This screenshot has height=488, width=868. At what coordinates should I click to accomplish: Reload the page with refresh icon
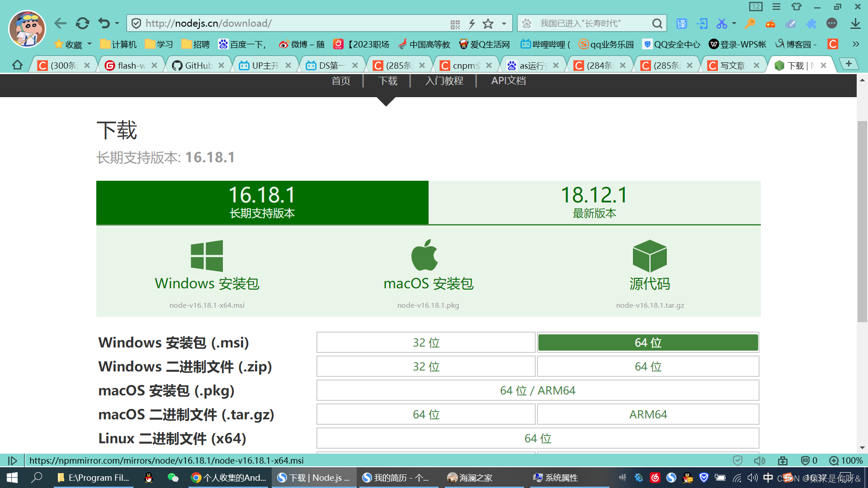pyautogui.click(x=82, y=23)
